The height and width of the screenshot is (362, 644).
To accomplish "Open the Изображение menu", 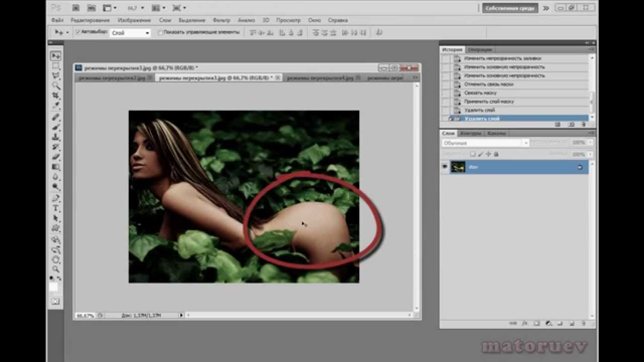I will point(134,20).
